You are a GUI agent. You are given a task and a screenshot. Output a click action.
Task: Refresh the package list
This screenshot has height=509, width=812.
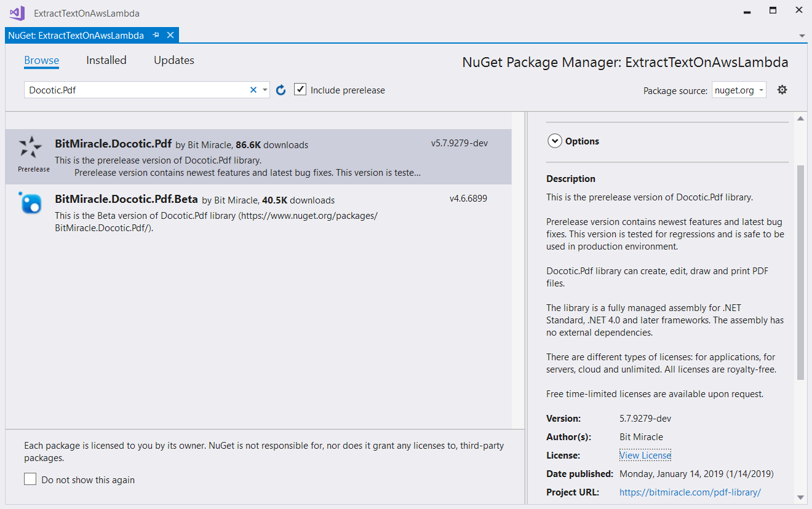pos(281,90)
